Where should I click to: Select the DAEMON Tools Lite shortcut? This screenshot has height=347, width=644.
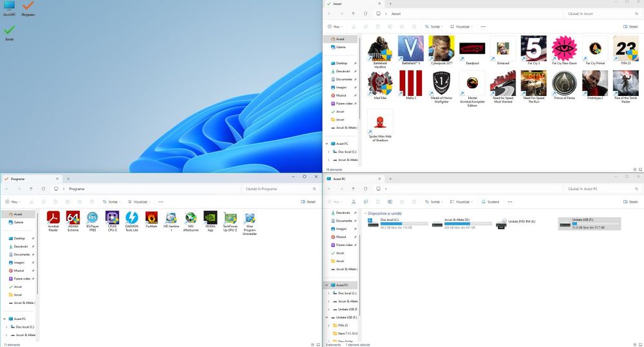pyautogui.click(x=132, y=221)
